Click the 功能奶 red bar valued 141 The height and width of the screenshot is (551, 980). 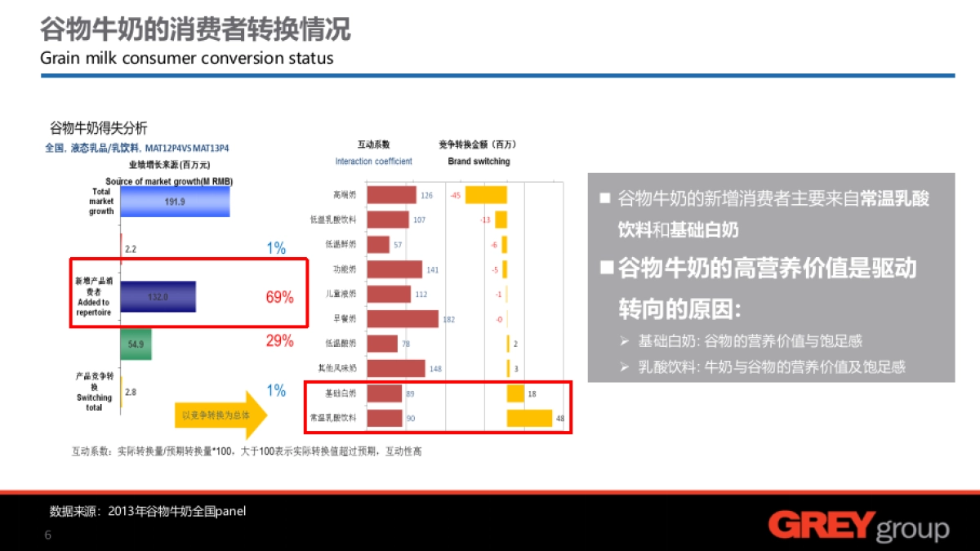[394, 269]
